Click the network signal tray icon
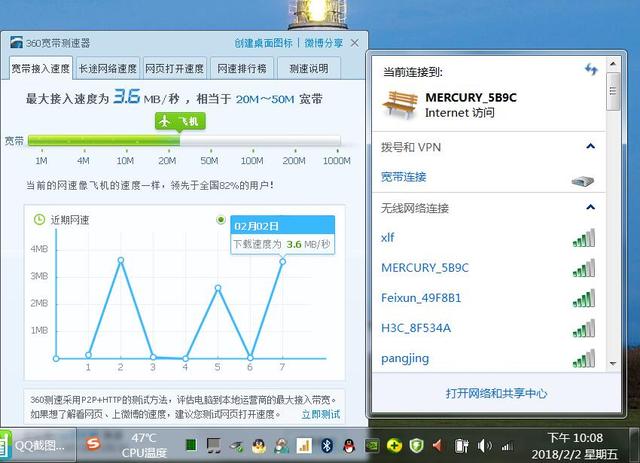640x463 pixels. (507, 446)
